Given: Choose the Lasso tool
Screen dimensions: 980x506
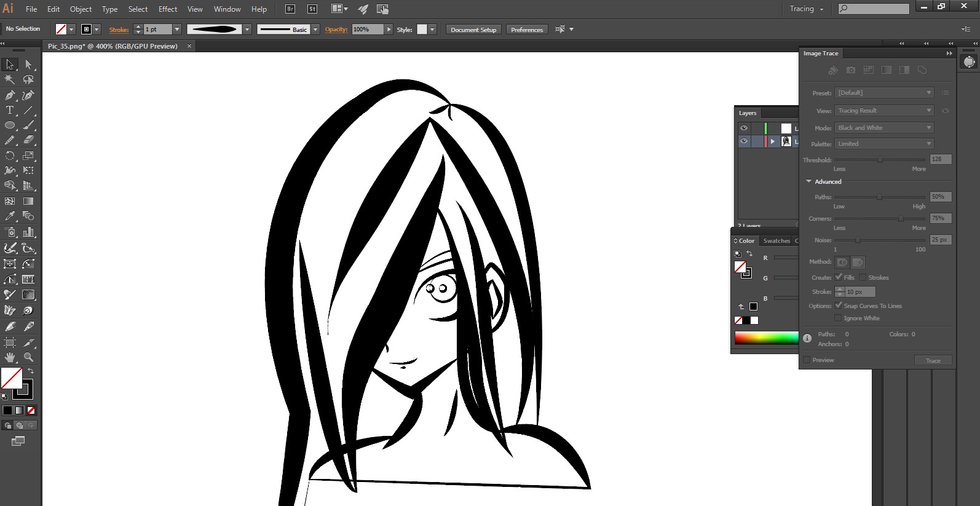Looking at the screenshot, I should pos(28,79).
